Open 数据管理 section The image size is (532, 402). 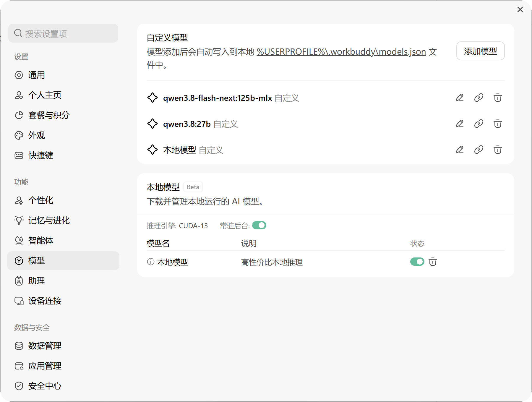tap(63, 346)
